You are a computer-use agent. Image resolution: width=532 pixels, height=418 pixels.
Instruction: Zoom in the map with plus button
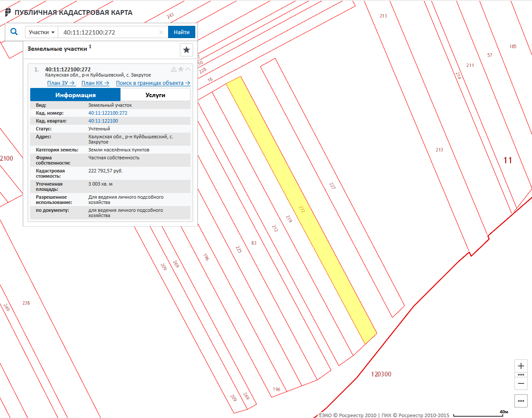521,366
